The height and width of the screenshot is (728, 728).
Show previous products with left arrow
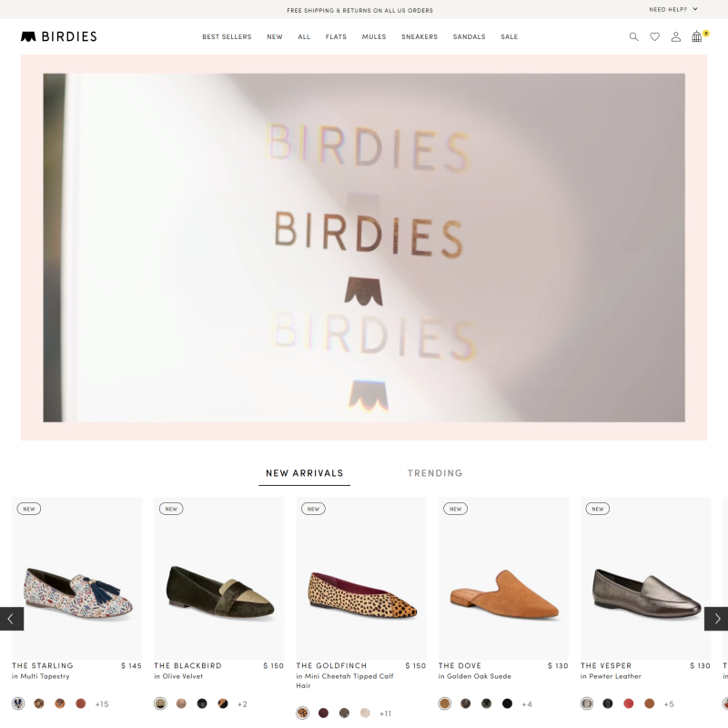(x=12, y=619)
